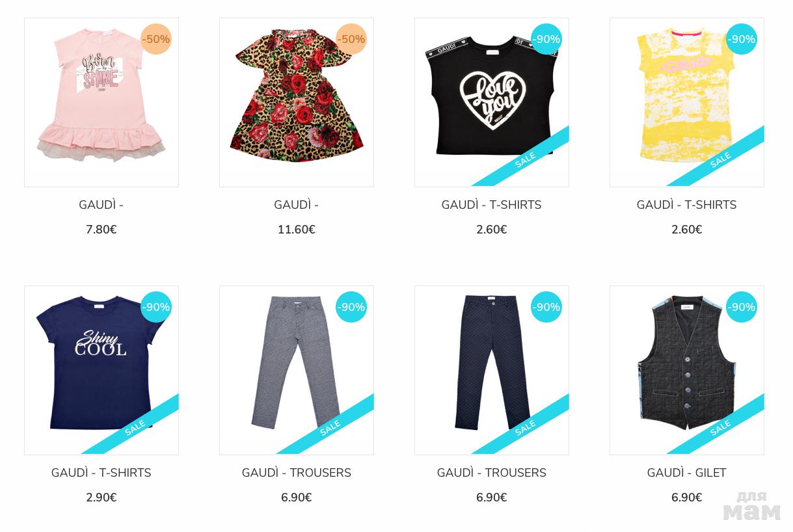Click the для мам watermark logo
The width and height of the screenshot is (793, 532).
(752, 506)
